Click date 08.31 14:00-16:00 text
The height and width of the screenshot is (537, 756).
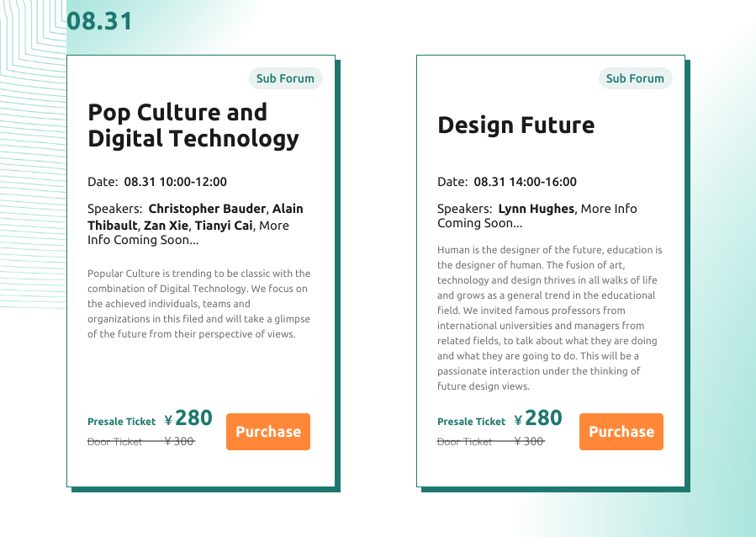[525, 182]
